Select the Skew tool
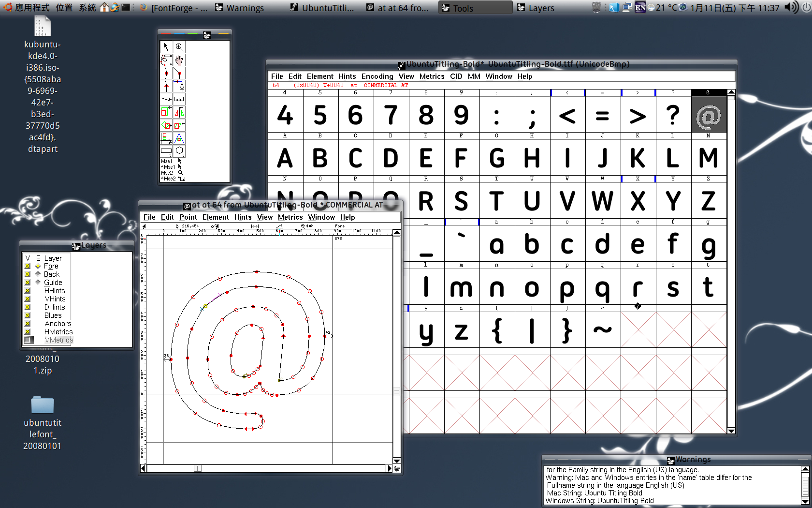 (x=179, y=125)
